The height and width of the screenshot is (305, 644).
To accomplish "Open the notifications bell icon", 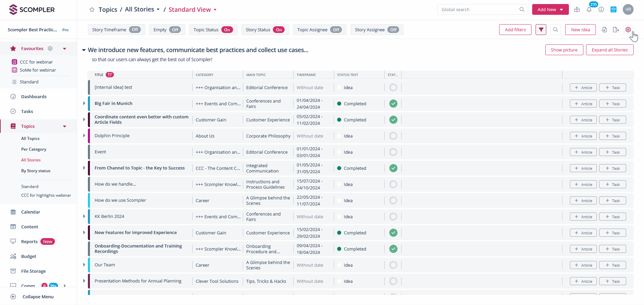I will [589, 10].
